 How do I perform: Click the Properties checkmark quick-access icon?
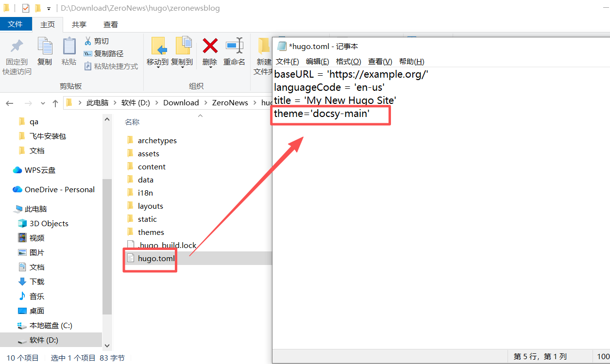(26, 8)
